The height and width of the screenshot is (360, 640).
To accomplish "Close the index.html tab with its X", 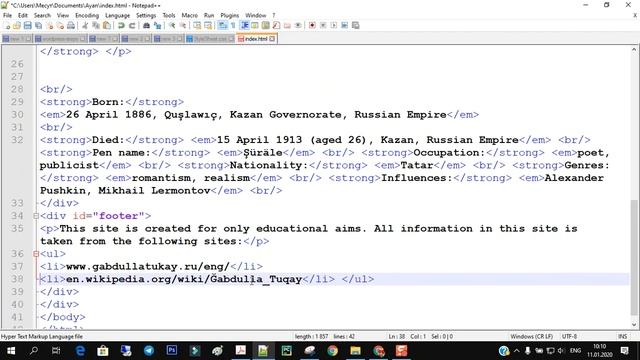I will (272, 39).
